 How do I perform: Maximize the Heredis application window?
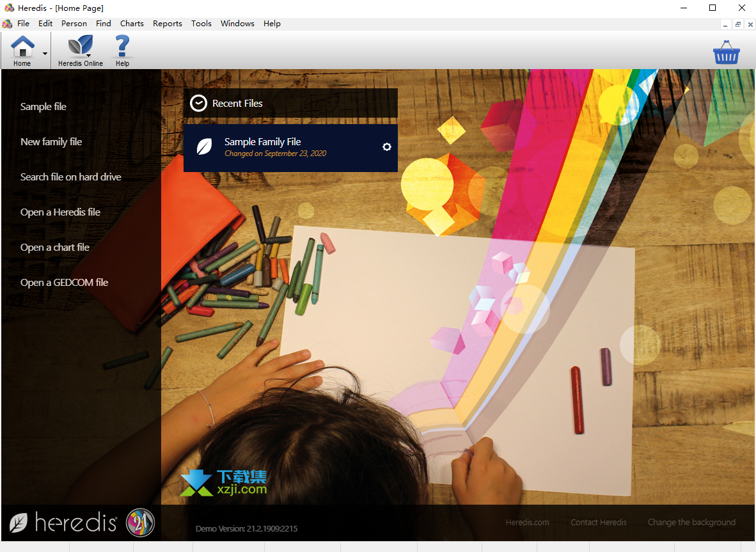click(x=713, y=8)
